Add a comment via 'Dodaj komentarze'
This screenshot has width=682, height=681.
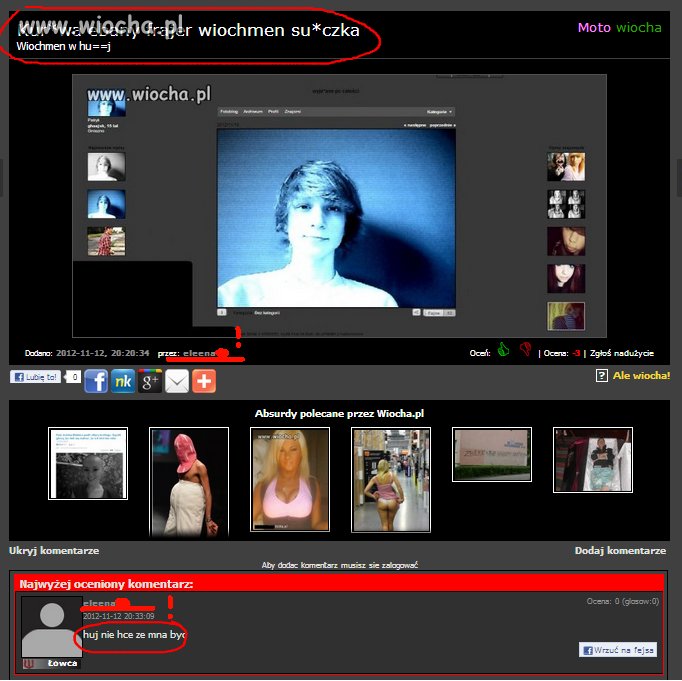[x=620, y=551]
